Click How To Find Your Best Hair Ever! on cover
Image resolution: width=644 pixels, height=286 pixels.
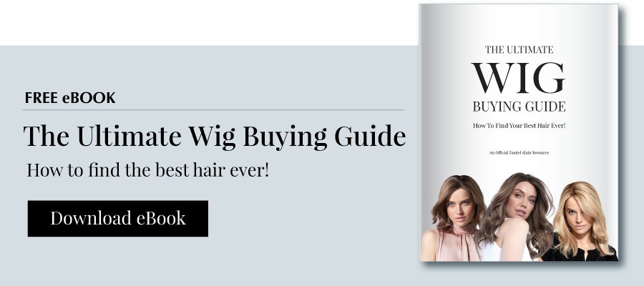point(519,126)
